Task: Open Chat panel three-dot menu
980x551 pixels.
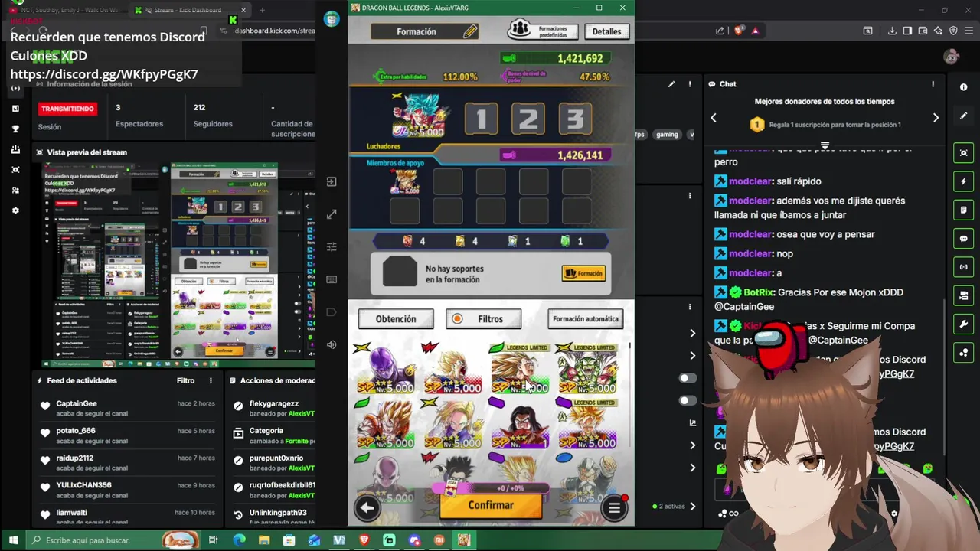Action: click(x=933, y=84)
